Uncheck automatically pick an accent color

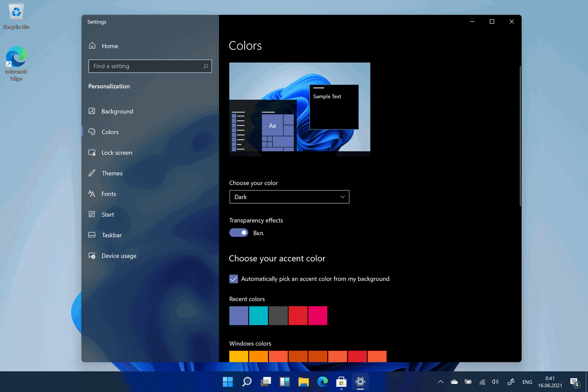[234, 279]
